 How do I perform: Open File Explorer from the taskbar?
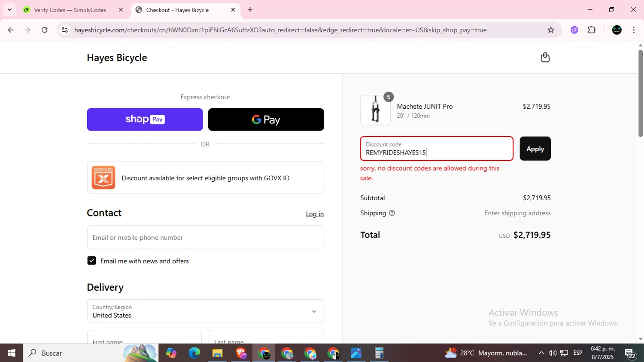click(x=217, y=353)
